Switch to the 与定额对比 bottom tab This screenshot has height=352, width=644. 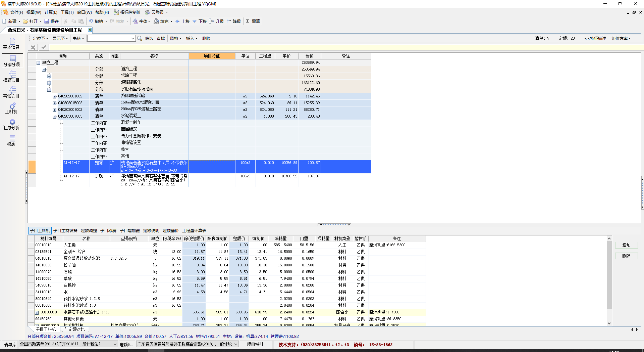[74, 329]
